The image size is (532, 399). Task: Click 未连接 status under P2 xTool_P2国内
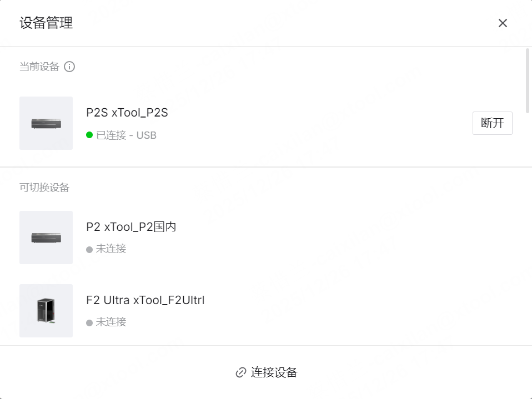111,249
